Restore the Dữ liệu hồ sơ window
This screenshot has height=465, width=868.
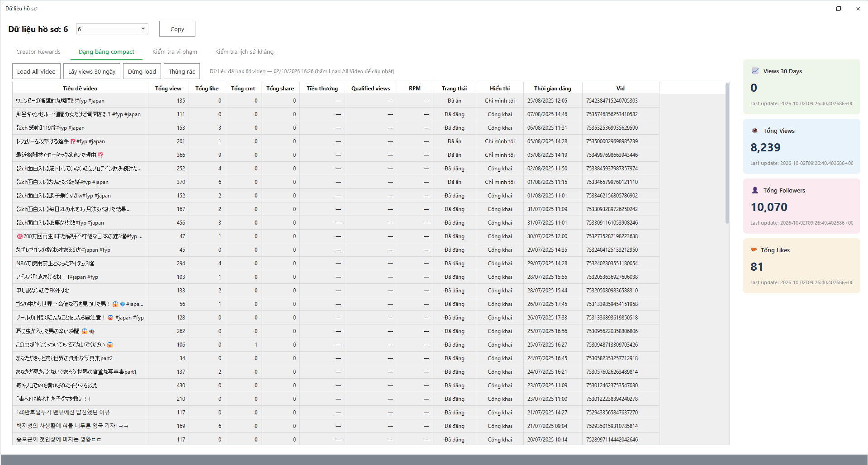[x=839, y=8]
